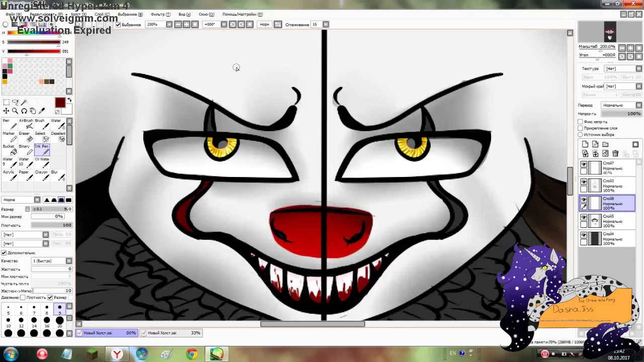Viewport: 644px width, 362px height.
Task: Toggle the Прикрепление слоя checkbox
Action: point(580,128)
